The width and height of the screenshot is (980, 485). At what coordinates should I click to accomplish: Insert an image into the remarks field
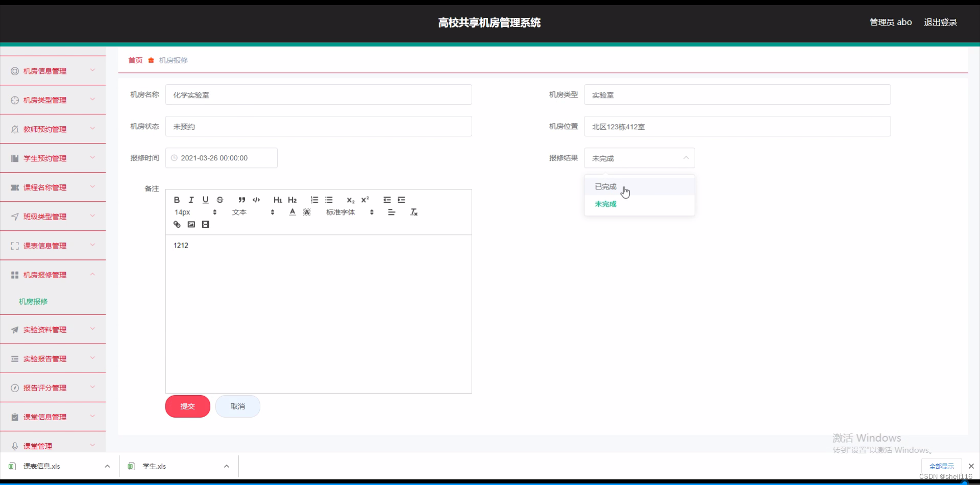pyautogui.click(x=191, y=224)
